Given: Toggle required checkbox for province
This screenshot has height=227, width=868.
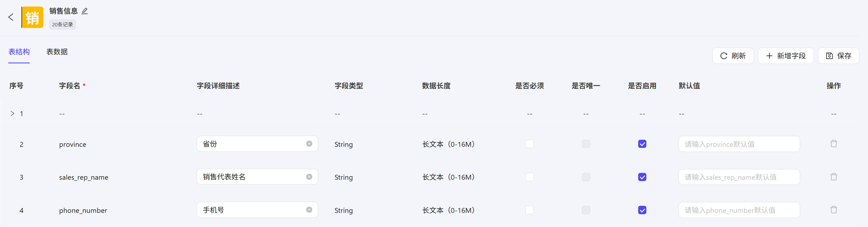Looking at the screenshot, I should [x=529, y=144].
